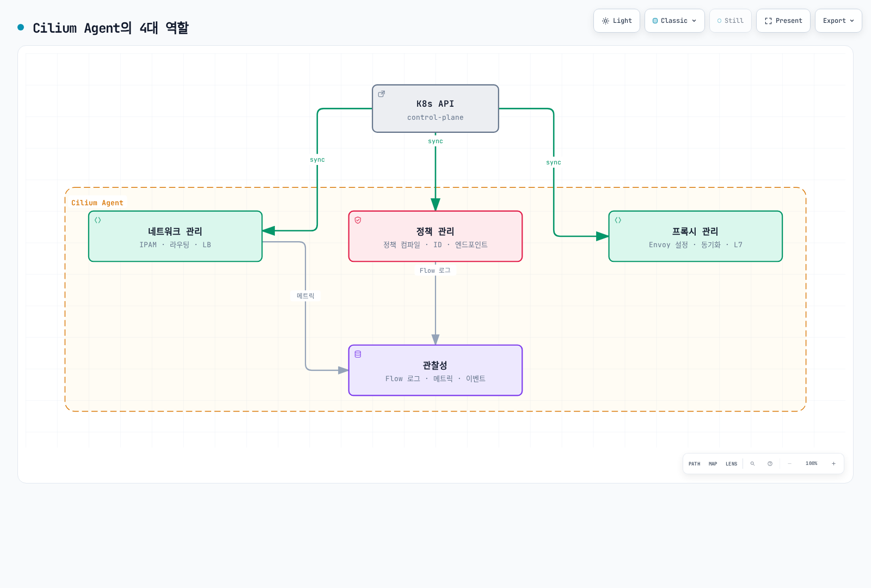
Task: Click the IPAM · 라우팅 · LB subtitle
Action: tap(175, 245)
